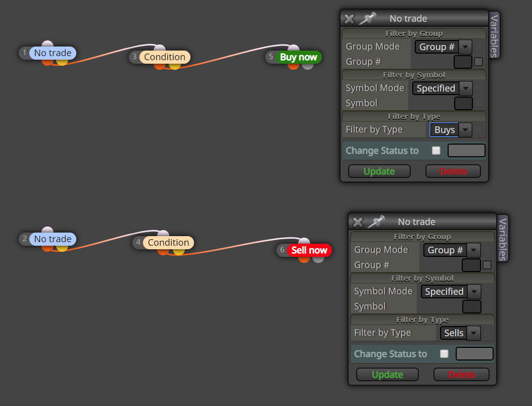Click top input connector of block 2 No trade

click(x=47, y=230)
